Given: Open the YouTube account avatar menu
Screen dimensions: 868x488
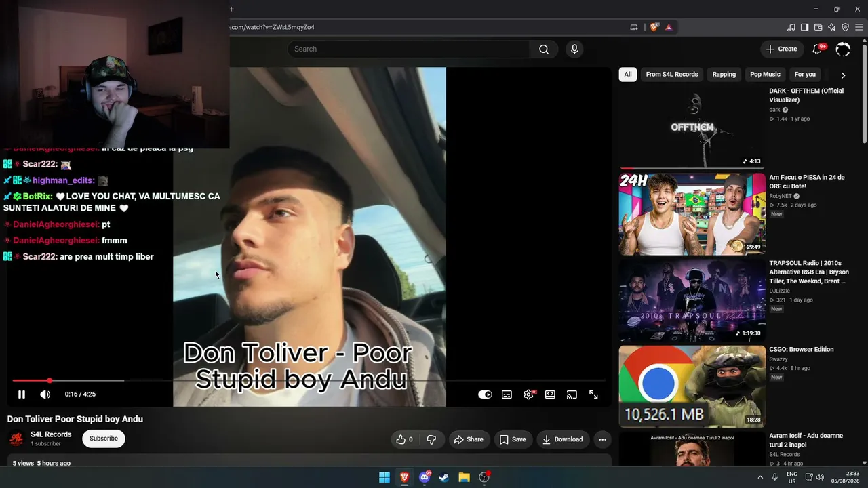Looking at the screenshot, I should (843, 49).
